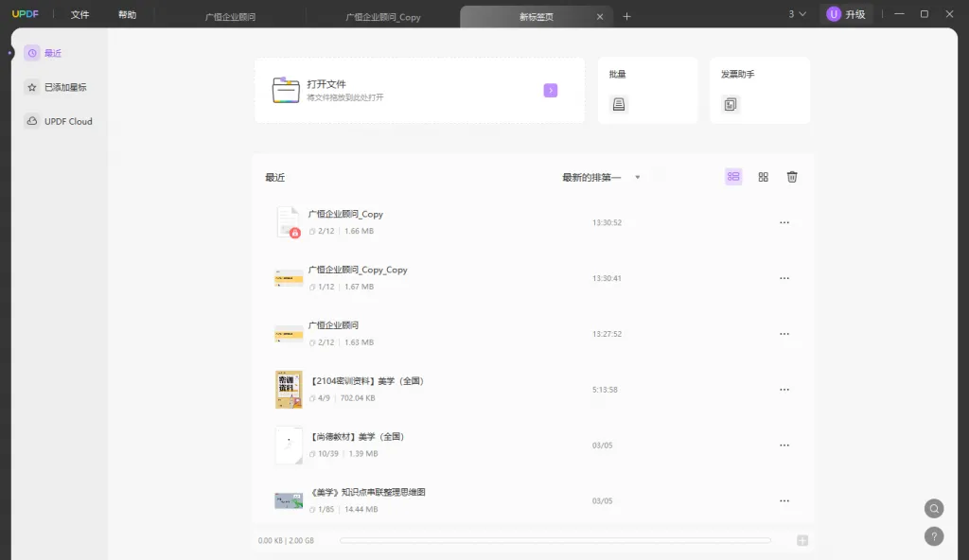
Task: Click the sidebar collapse dot handle
Action: click(9, 53)
